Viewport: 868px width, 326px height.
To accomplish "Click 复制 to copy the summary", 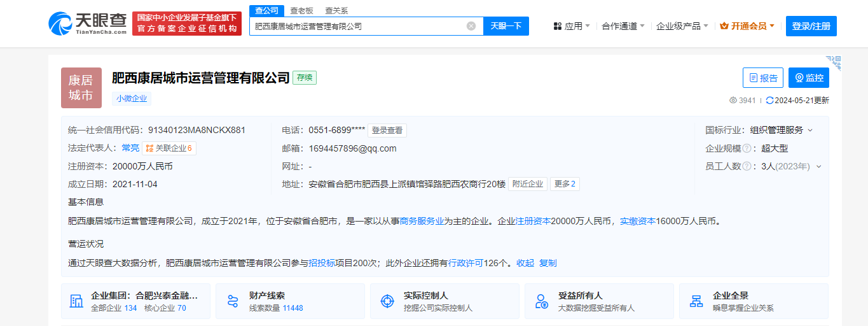I will click(548, 263).
